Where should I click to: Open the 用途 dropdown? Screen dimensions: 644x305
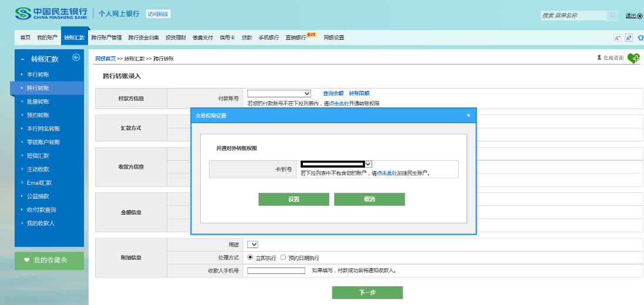click(253, 245)
